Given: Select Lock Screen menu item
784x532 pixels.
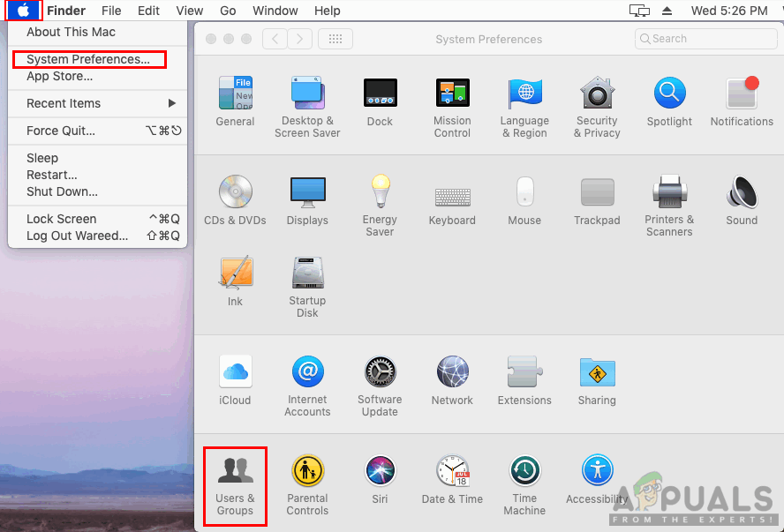Looking at the screenshot, I should click(97, 219).
